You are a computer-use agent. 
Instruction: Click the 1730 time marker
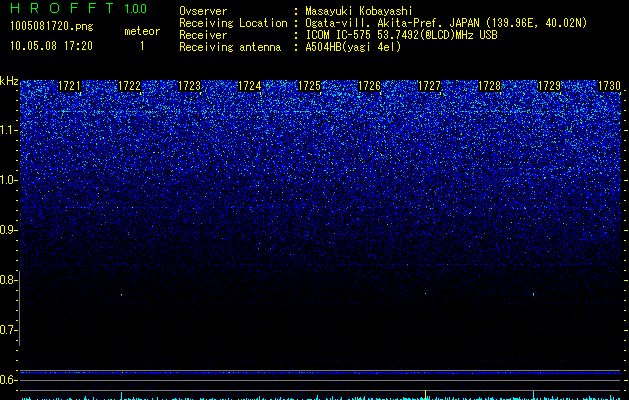pos(609,85)
